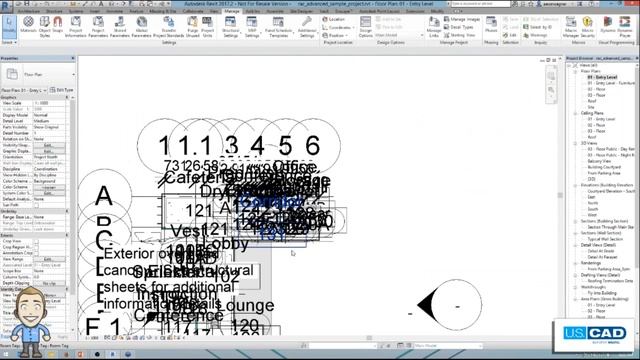
Task: Launch Dynamo Player
Action: pyautogui.click(x=624, y=27)
